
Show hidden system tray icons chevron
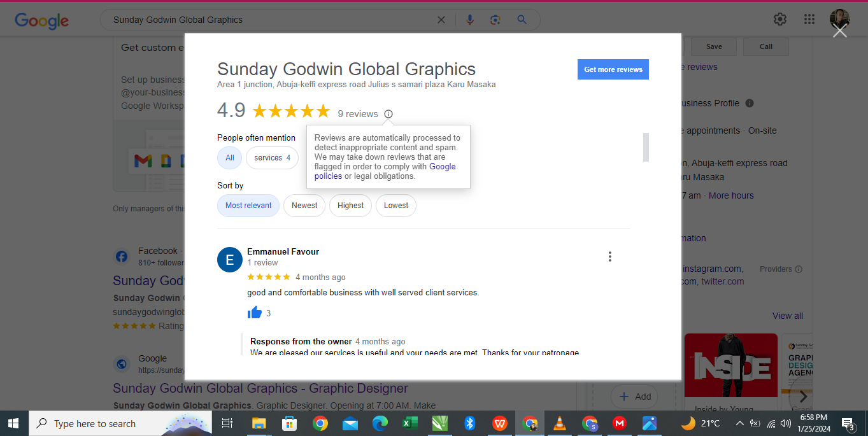coord(739,423)
